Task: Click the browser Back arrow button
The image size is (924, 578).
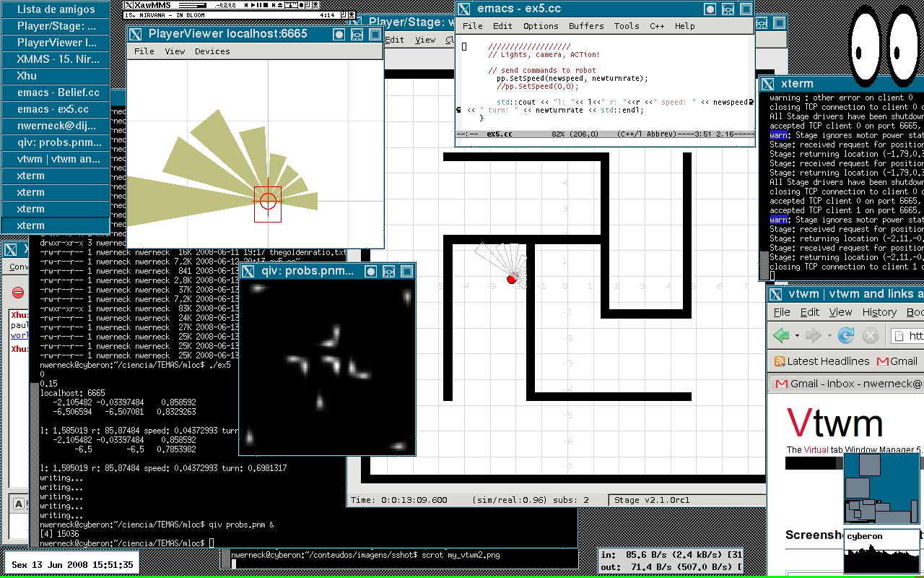Action: coord(781,335)
